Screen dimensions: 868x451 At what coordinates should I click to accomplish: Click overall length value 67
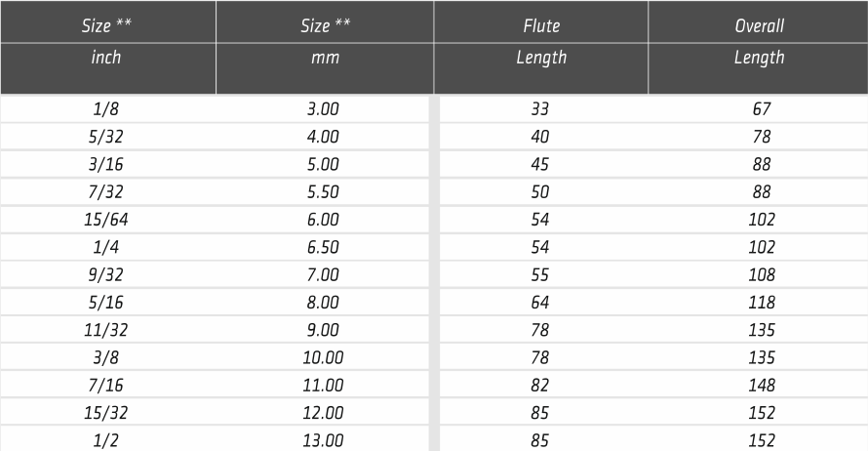762,109
